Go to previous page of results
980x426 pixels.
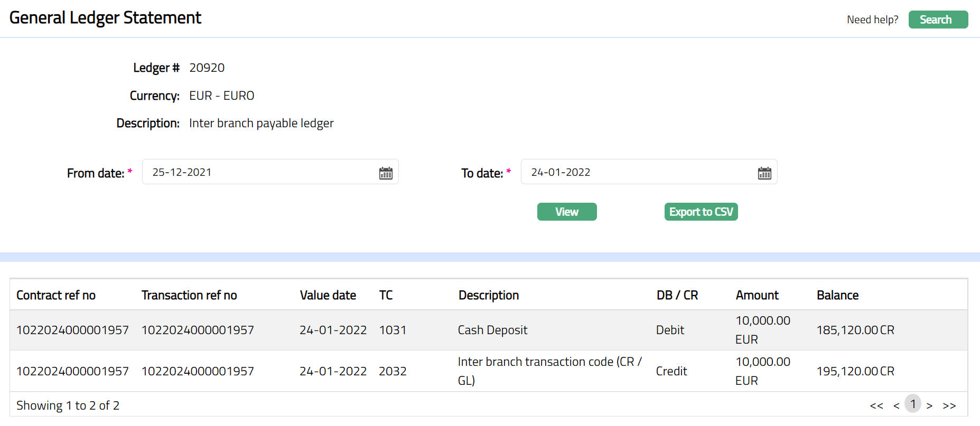[896, 405]
